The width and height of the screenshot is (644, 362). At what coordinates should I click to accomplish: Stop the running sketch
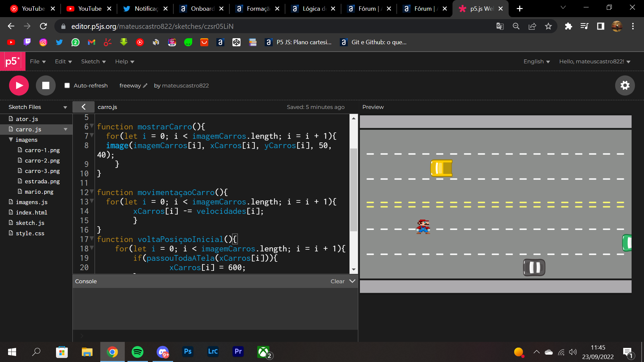tap(46, 85)
